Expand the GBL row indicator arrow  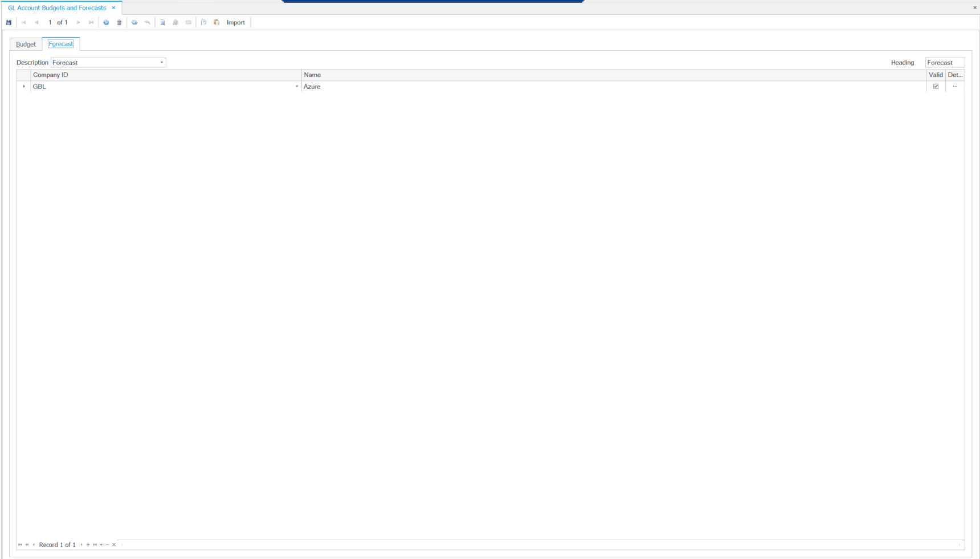click(x=24, y=87)
